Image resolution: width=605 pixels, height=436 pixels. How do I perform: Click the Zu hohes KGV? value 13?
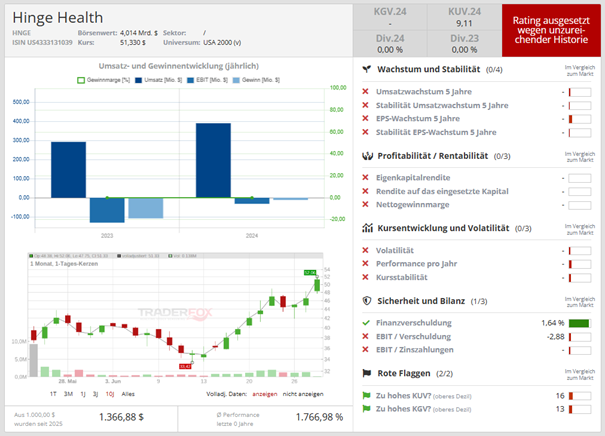point(560,409)
